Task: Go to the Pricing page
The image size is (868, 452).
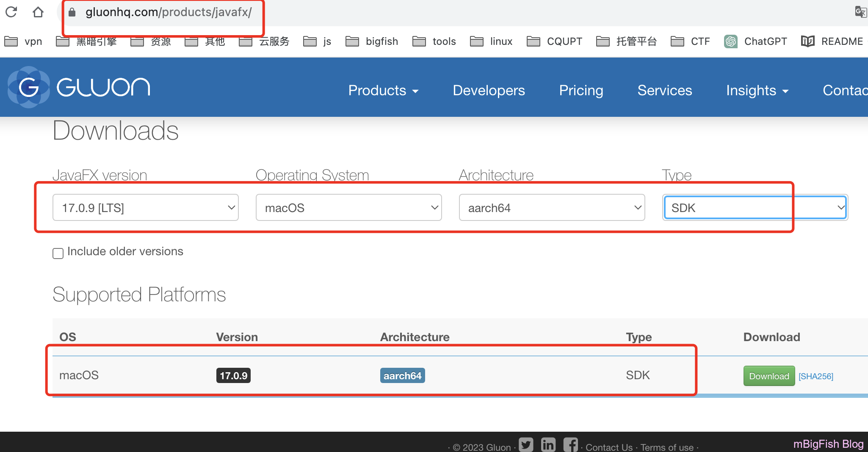Action: pyautogui.click(x=581, y=91)
